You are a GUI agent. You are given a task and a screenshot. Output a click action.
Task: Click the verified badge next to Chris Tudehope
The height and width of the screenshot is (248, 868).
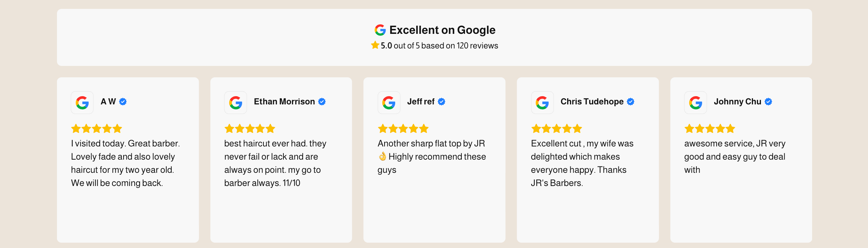[631, 101]
